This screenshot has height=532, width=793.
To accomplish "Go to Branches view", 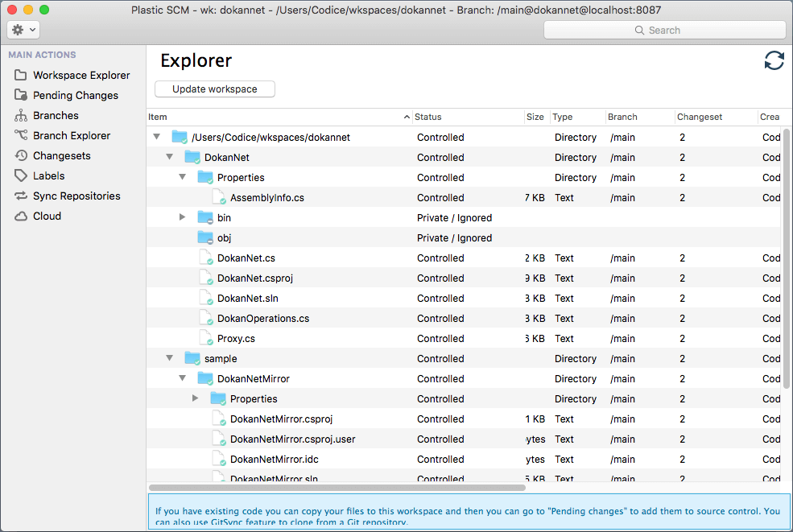I will click(56, 115).
